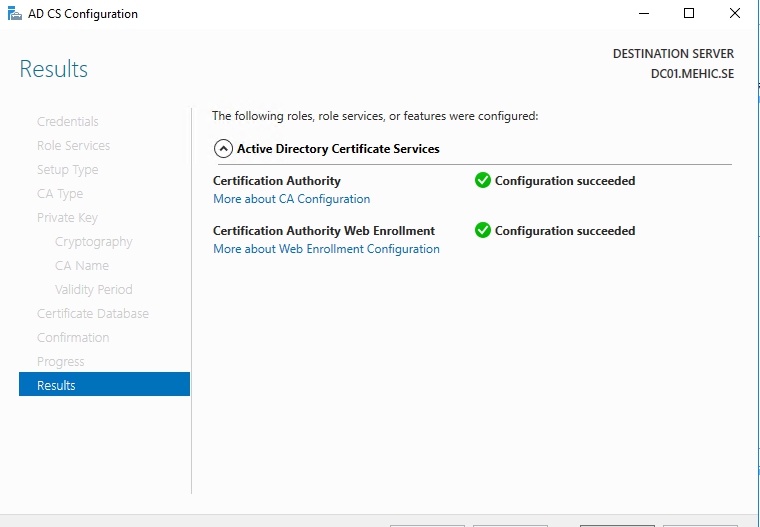Select the Results step in the sidebar
This screenshot has width=760, height=527.
(56, 385)
